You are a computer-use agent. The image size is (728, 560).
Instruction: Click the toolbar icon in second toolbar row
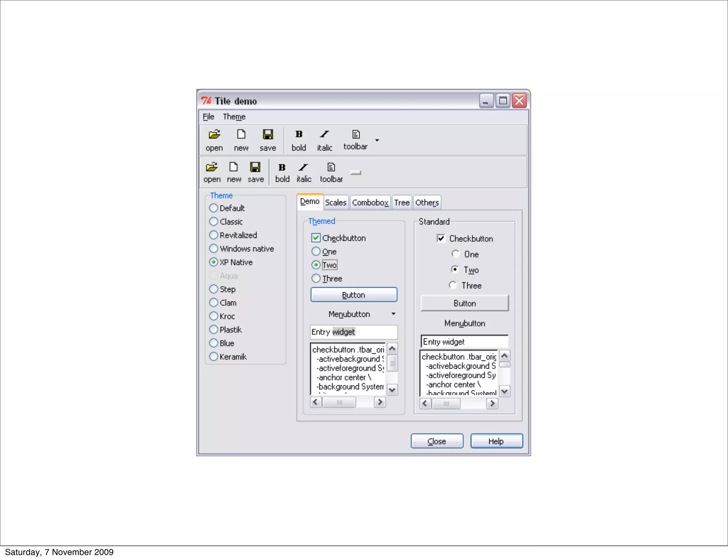point(331,167)
